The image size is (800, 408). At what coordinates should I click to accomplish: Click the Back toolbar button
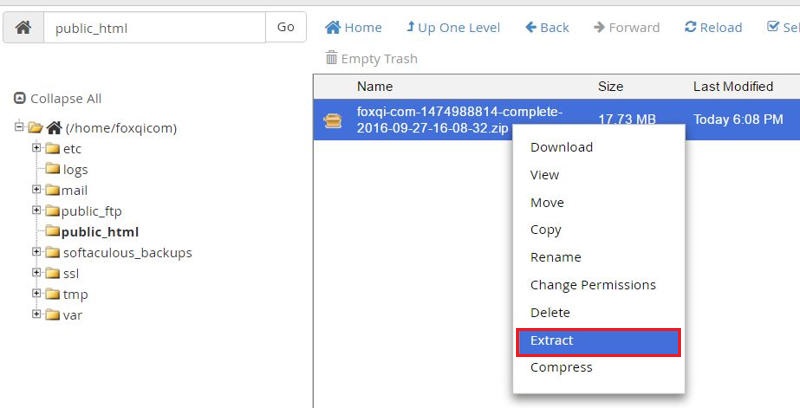pos(547,28)
